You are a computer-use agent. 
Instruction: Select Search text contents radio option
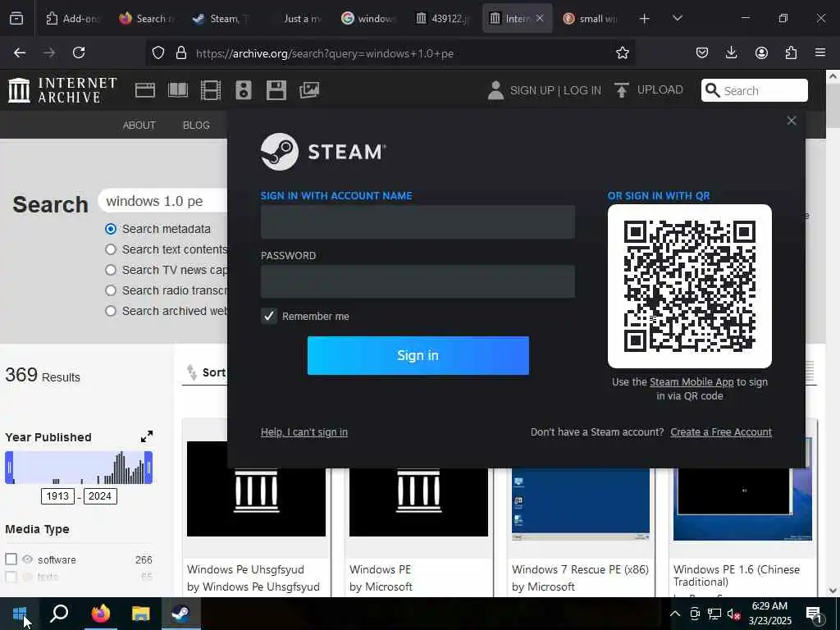111,249
